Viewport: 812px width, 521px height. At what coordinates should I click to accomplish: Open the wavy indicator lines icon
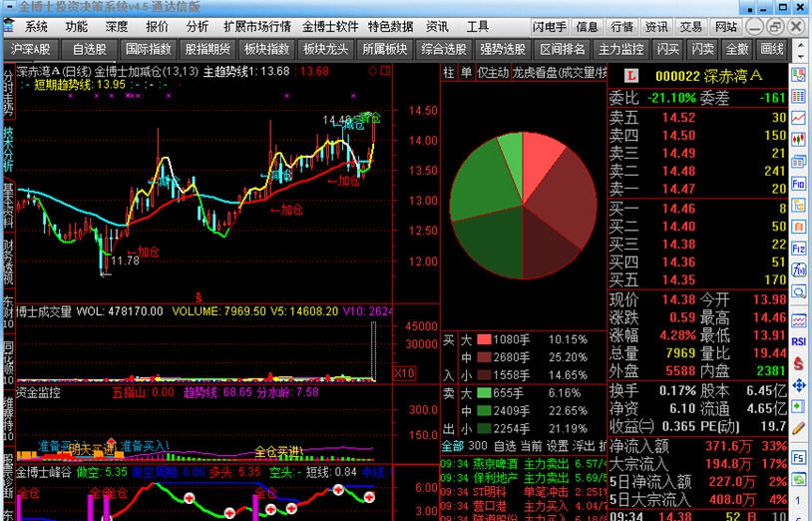click(798, 320)
